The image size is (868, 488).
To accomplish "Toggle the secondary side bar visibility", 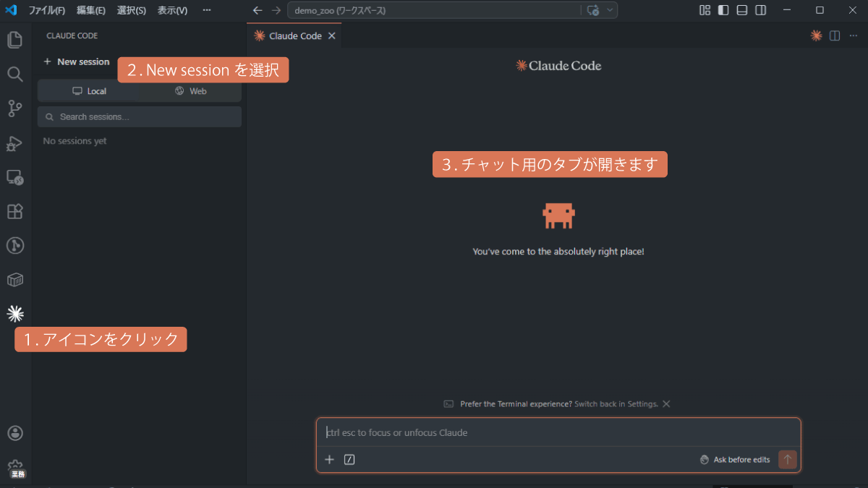I will [x=761, y=10].
